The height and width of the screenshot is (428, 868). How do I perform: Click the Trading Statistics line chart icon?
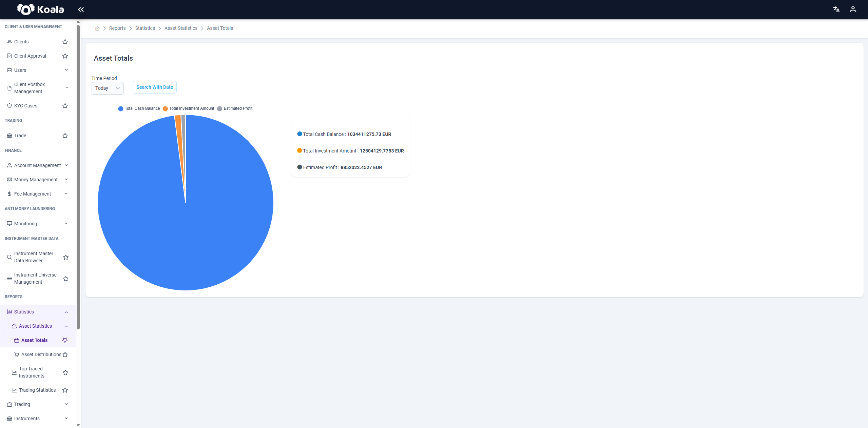[14, 390]
